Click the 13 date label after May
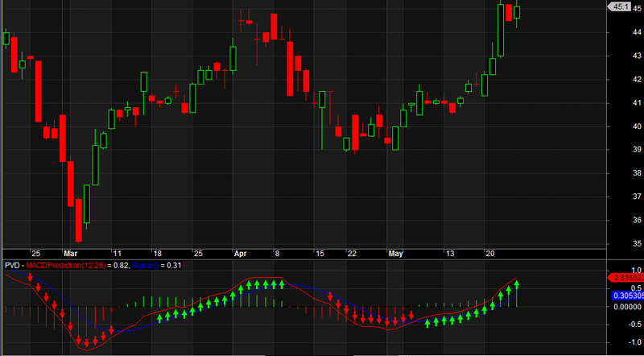644x356 pixels. click(449, 254)
